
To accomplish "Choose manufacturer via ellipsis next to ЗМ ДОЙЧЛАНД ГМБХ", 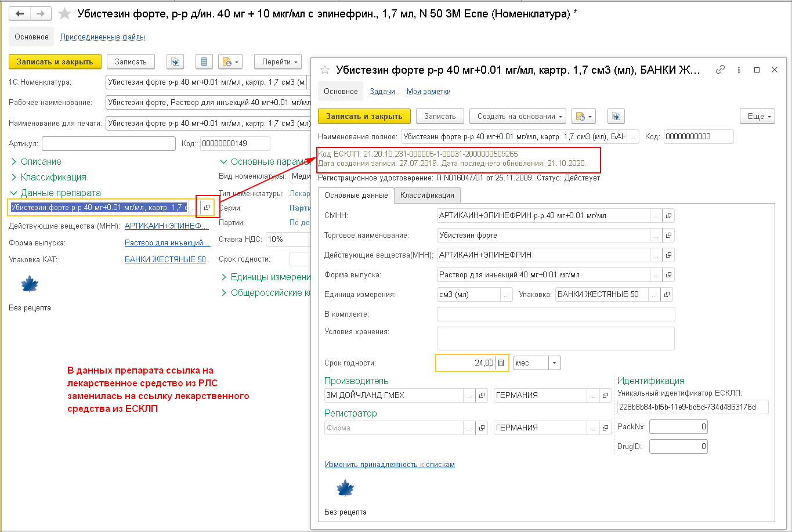I will pyautogui.click(x=469, y=395).
